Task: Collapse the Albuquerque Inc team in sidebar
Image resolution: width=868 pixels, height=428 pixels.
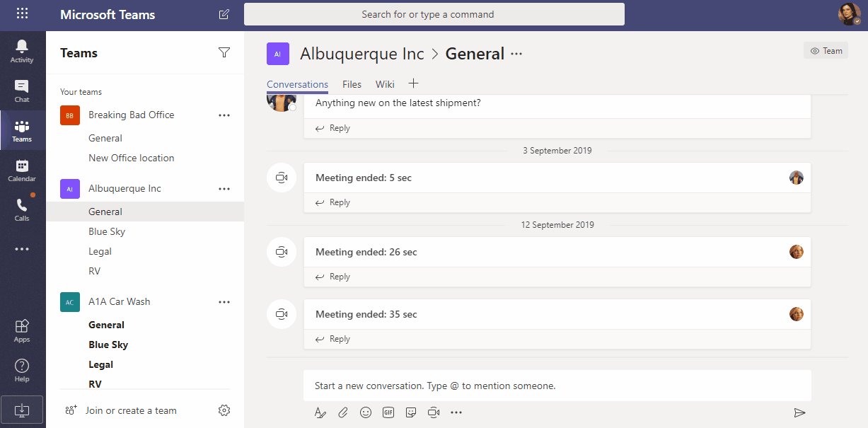Action: (x=125, y=188)
